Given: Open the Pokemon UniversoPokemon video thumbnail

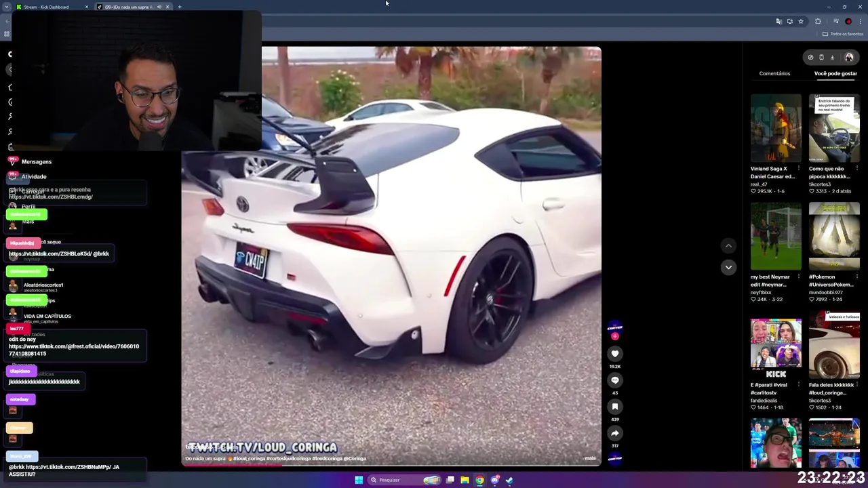Looking at the screenshot, I should coord(834,236).
